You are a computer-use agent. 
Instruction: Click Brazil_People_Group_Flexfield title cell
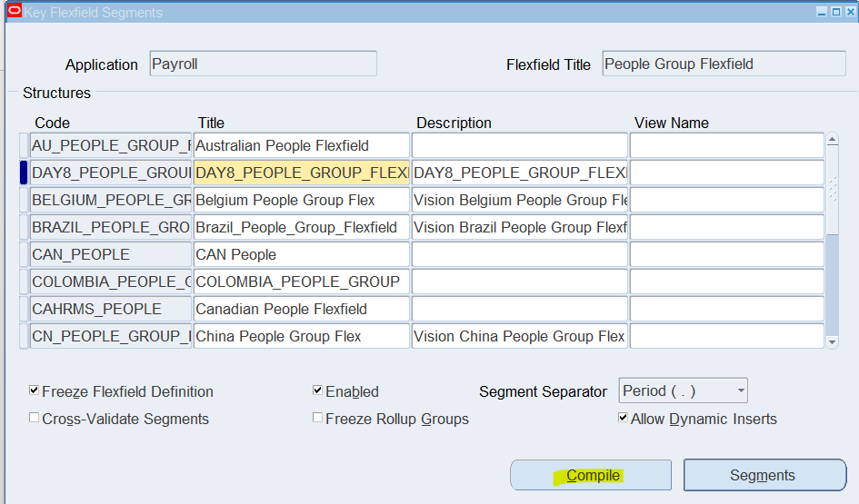pos(301,227)
